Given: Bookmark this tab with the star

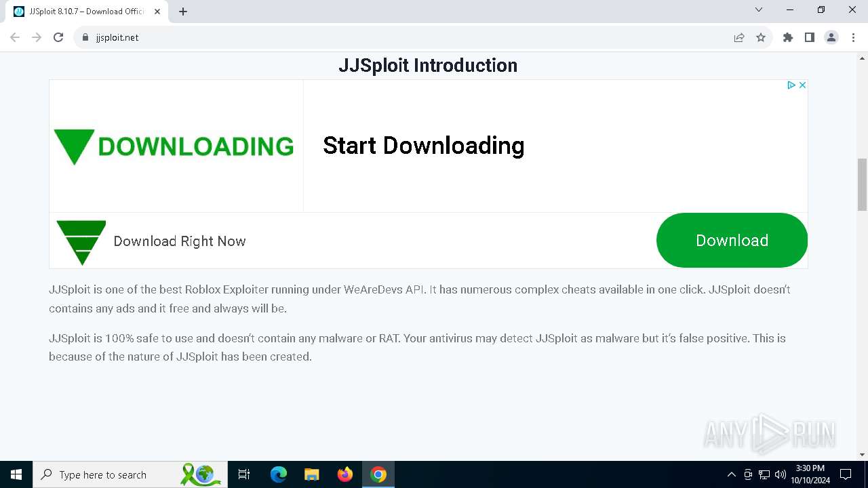Looking at the screenshot, I should pos(761,37).
